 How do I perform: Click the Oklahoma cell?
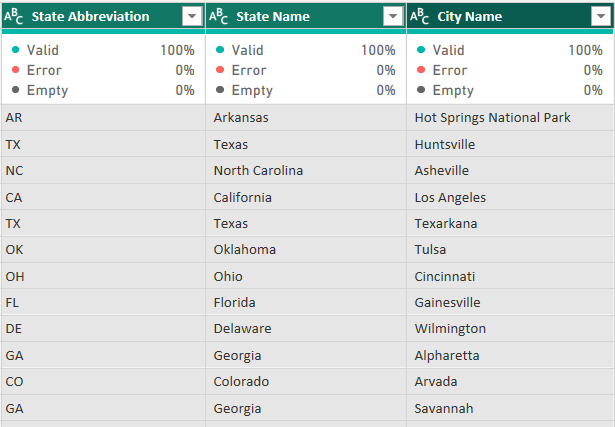pos(306,250)
